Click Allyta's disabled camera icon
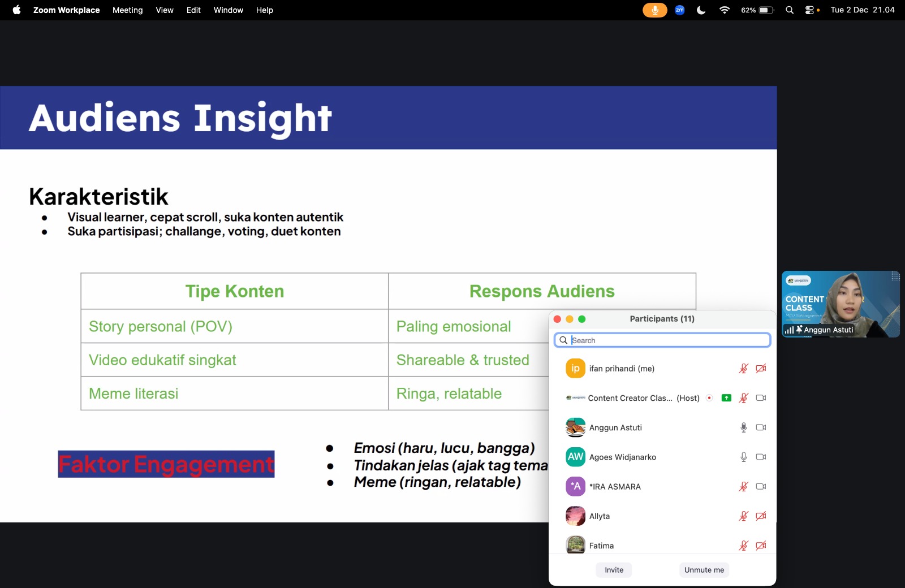The image size is (905, 588). (x=761, y=516)
